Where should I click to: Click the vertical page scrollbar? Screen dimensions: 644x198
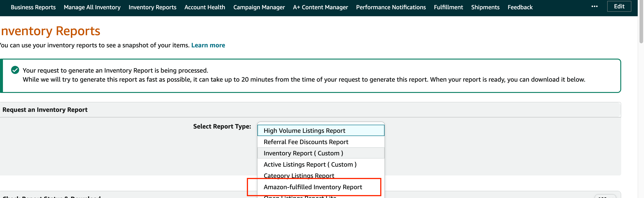point(641,23)
